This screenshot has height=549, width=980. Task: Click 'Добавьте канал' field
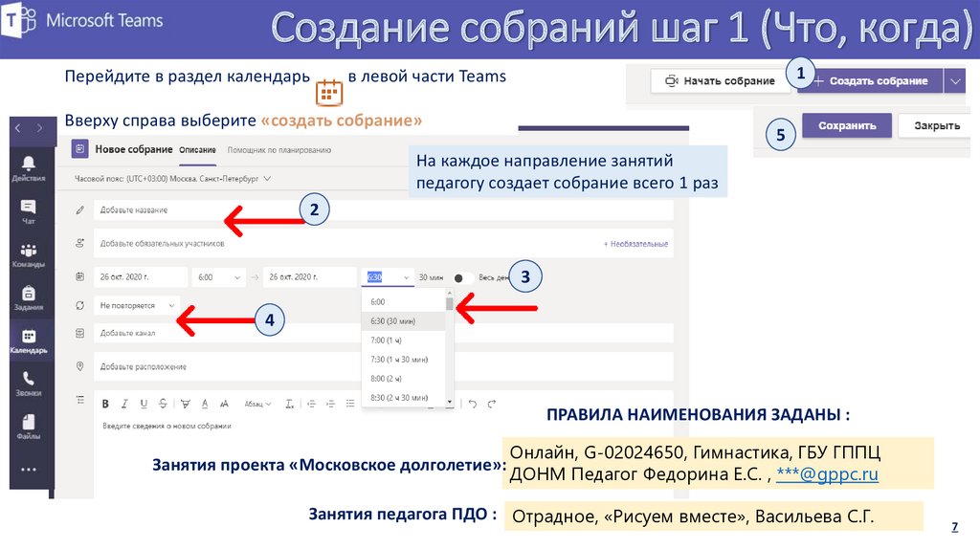pos(383,334)
